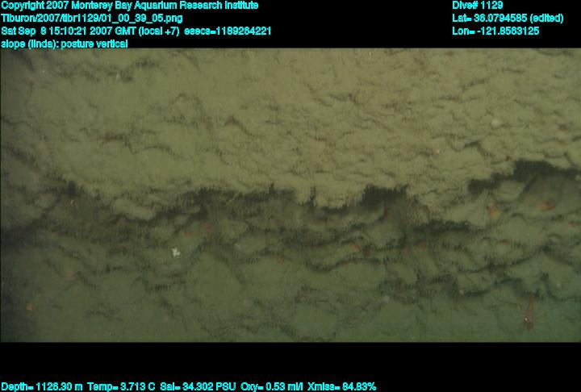Click the 'Sal= 34.302 PSU' readout
This screenshot has width=581, height=392.
pyautogui.click(x=198, y=387)
